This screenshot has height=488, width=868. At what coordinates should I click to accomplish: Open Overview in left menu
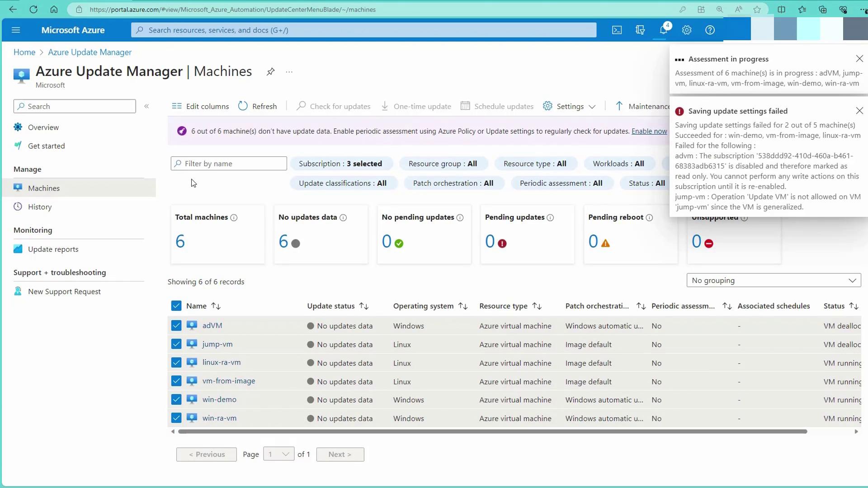43,127
